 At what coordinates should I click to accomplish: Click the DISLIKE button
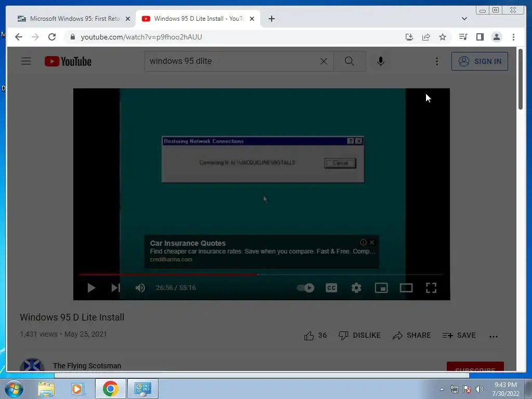tap(360, 336)
